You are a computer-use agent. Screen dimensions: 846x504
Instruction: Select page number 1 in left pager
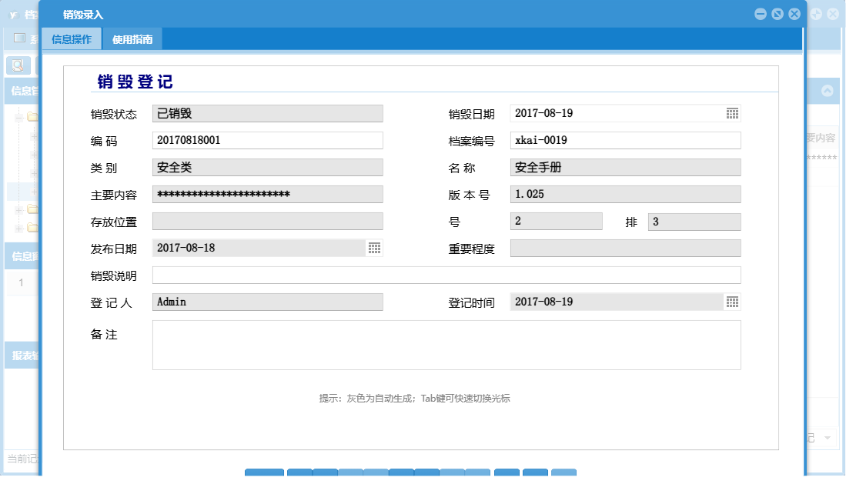(x=21, y=282)
